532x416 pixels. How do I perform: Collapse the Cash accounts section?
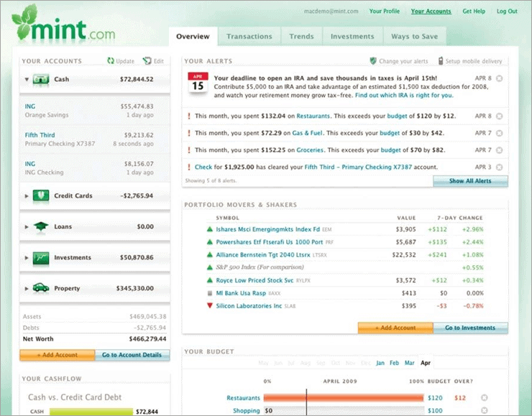click(x=27, y=79)
